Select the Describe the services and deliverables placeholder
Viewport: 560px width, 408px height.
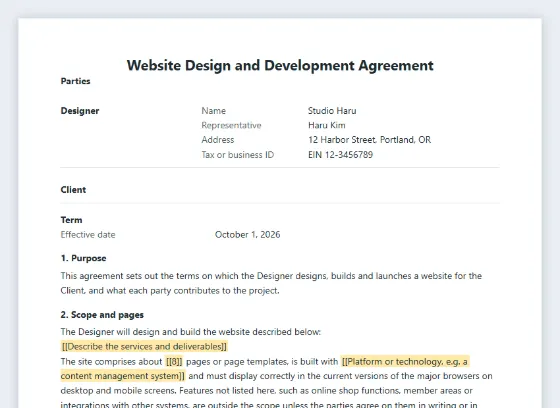tap(144, 347)
